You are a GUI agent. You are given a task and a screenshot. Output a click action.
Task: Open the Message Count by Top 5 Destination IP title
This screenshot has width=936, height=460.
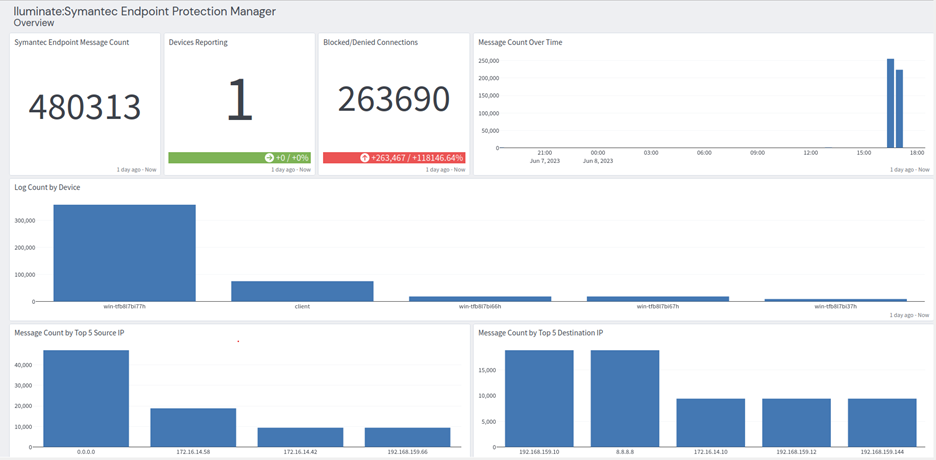pos(541,333)
